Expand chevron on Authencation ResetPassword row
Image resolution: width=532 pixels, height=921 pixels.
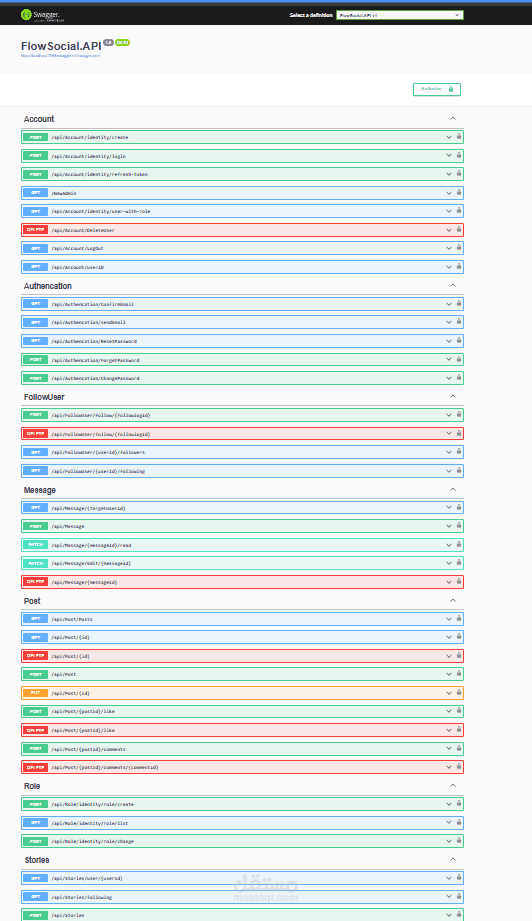[x=449, y=341]
